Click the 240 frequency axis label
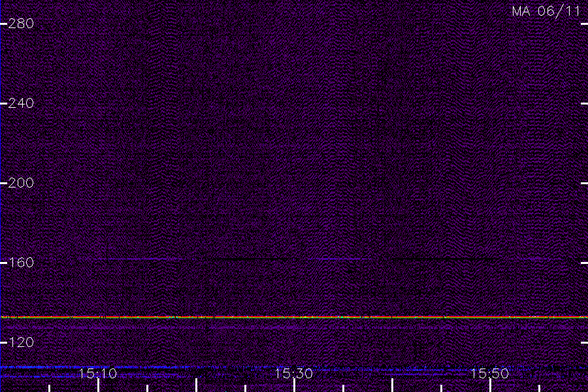Viewport: 588px width, 392px height. (x=21, y=103)
